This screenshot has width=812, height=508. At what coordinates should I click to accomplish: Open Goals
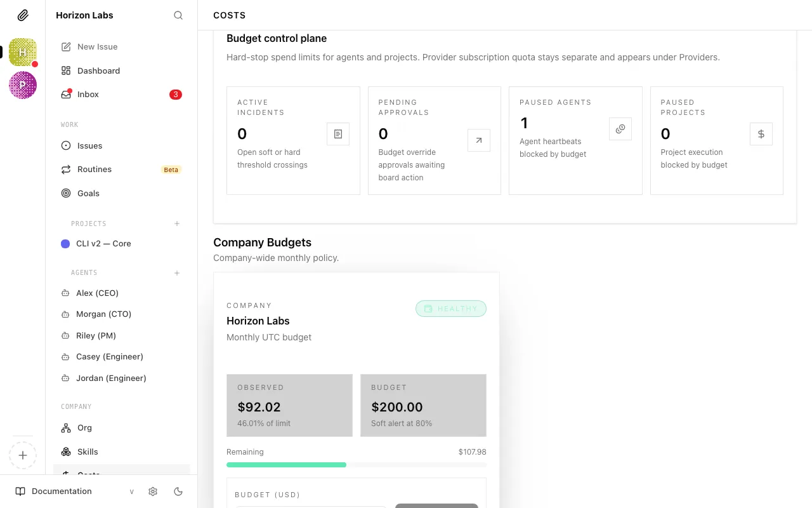click(121, 193)
